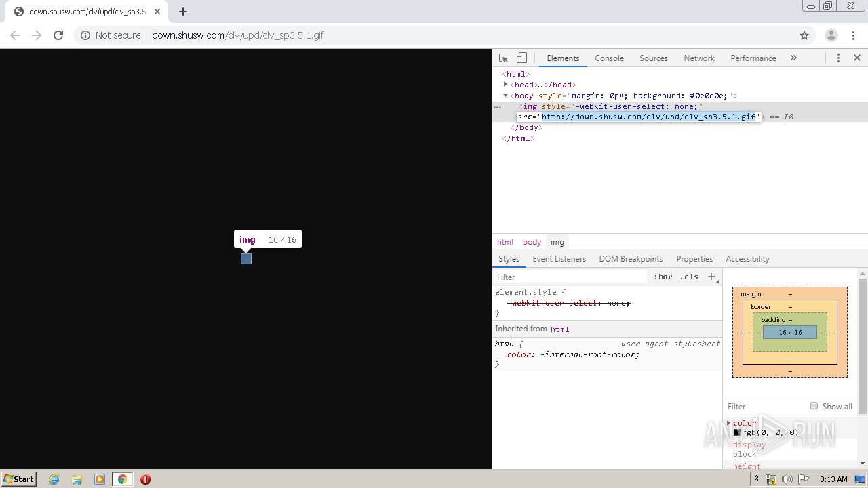Close the down.shusw.com tab
This screenshot has height=488, width=868.
pyautogui.click(x=157, y=12)
